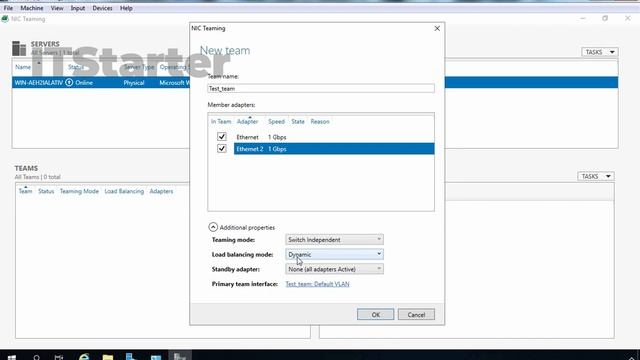The height and width of the screenshot is (360, 640).
Task: Open the File menu
Action: pos(8,8)
